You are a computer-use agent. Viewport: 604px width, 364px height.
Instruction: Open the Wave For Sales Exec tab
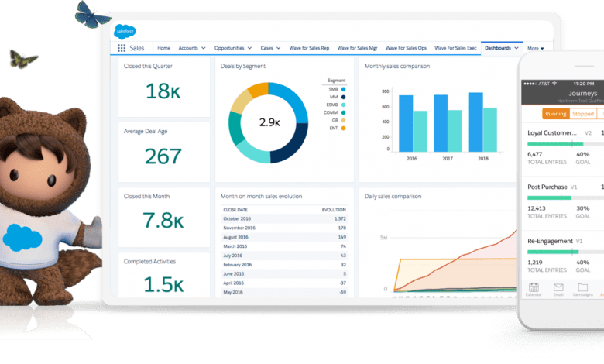pos(455,48)
